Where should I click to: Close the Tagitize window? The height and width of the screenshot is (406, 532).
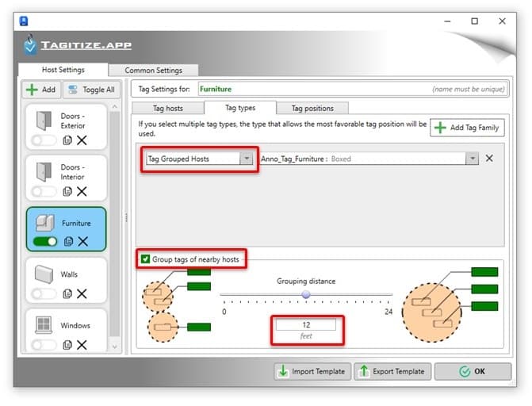(502, 21)
